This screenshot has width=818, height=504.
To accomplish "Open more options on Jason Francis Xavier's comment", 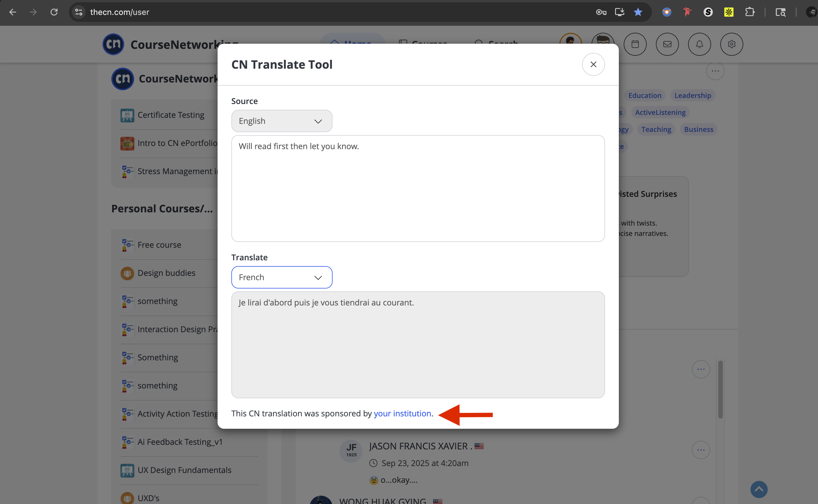I will click(x=701, y=450).
